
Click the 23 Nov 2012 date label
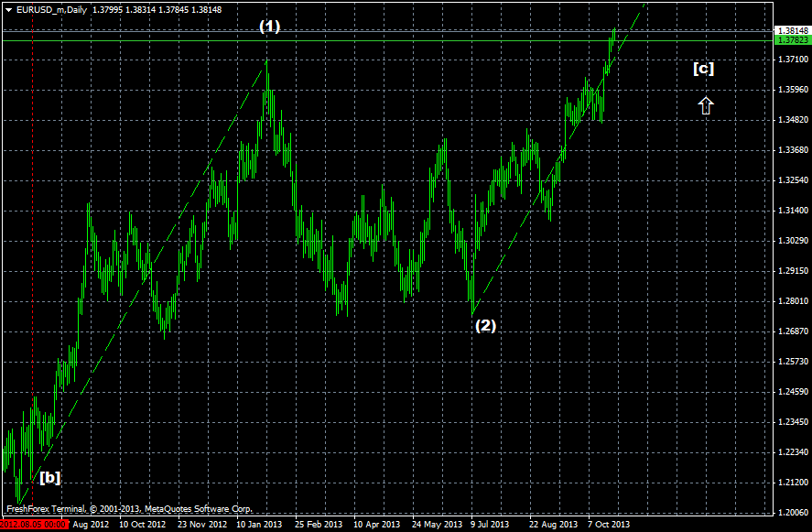pos(201,525)
